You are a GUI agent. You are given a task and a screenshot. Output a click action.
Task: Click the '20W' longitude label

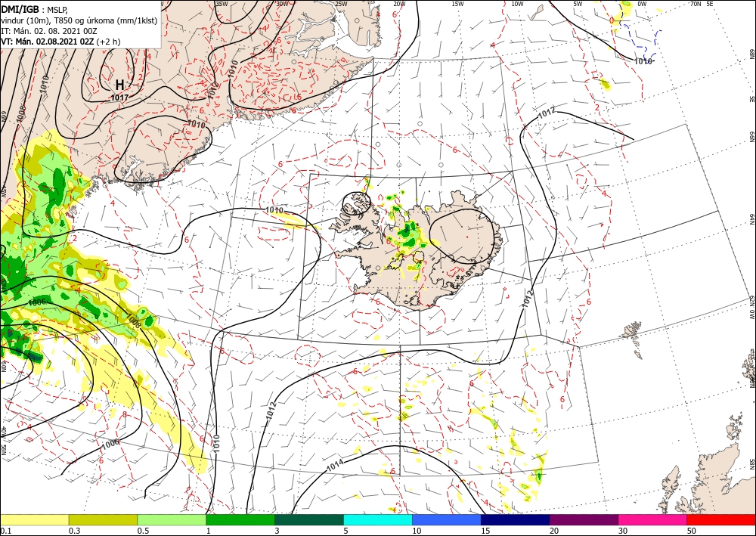pyautogui.click(x=398, y=4)
